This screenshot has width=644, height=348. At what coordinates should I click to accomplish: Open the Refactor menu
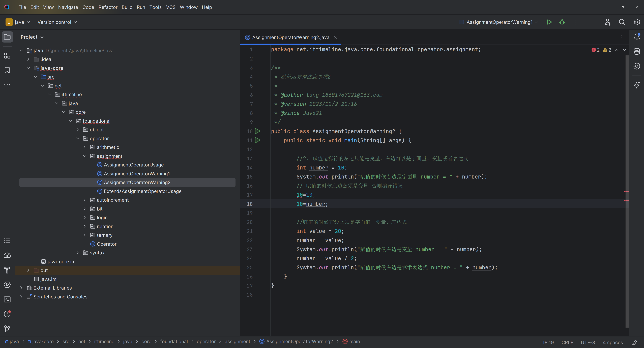108,7
